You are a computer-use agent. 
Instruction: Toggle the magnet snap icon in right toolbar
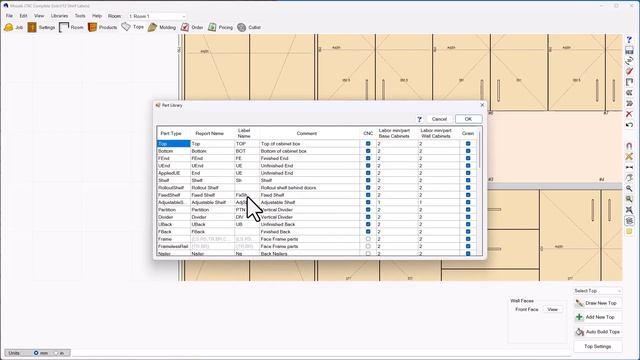coord(629,146)
